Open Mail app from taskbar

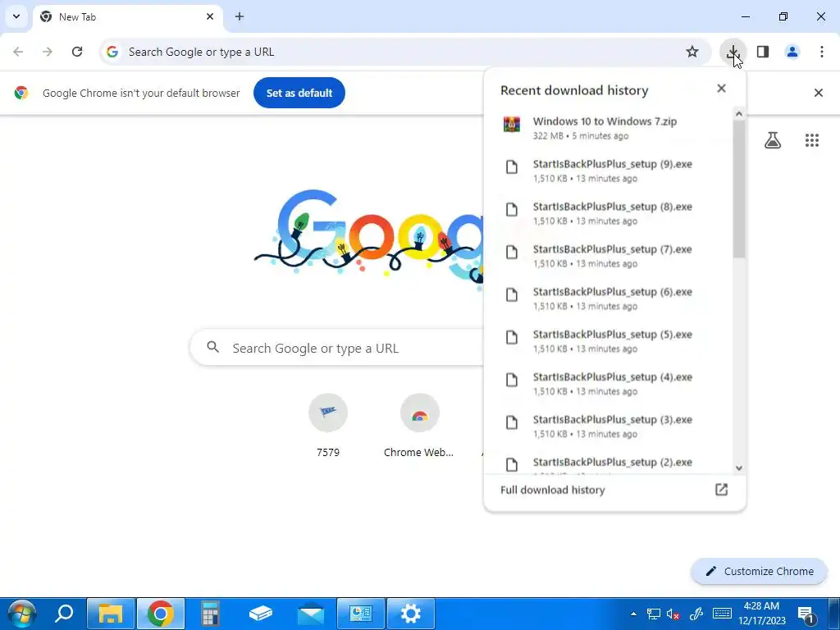pyautogui.click(x=311, y=614)
